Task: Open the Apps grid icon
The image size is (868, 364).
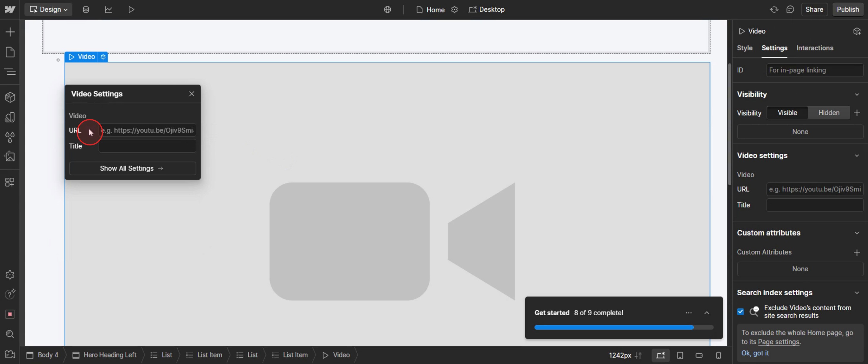Action: coord(10,182)
